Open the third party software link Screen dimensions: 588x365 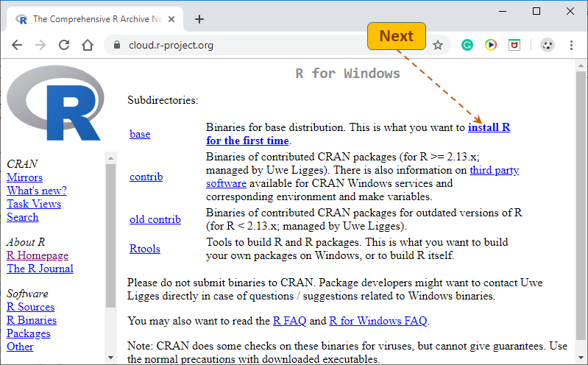495,170
